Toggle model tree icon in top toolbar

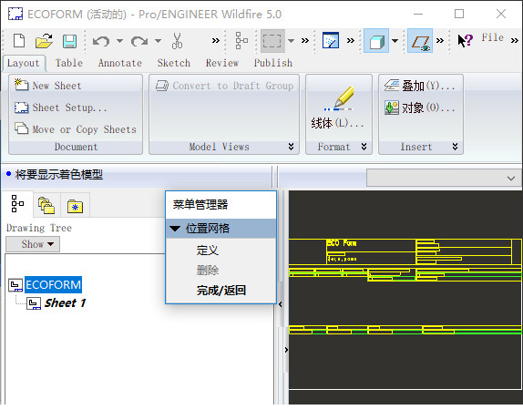coord(241,41)
